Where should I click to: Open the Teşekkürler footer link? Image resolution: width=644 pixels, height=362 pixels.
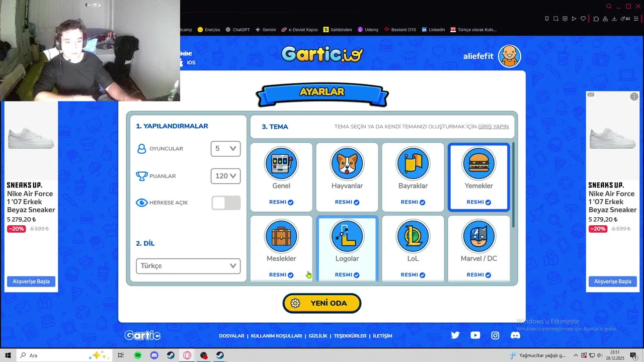(x=350, y=336)
